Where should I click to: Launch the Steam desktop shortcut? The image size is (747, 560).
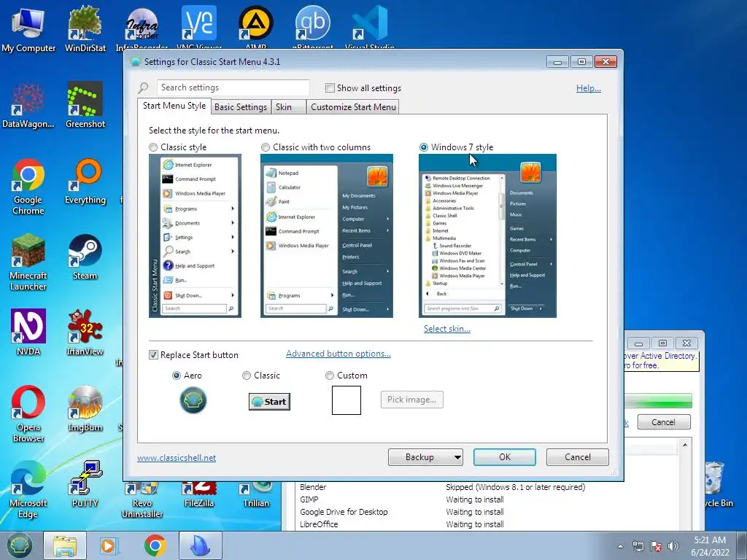pyautogui.click(x=85, y=257)
